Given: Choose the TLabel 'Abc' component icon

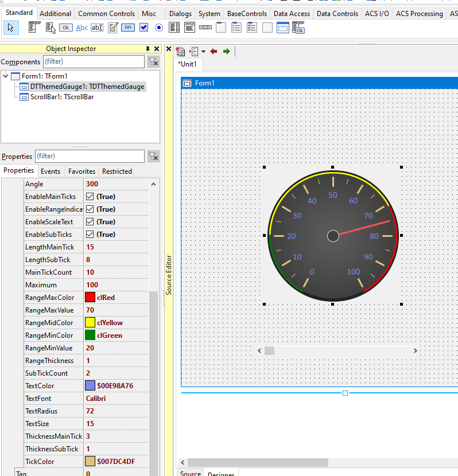Looking at the screenshot, I should pos(81,28).
